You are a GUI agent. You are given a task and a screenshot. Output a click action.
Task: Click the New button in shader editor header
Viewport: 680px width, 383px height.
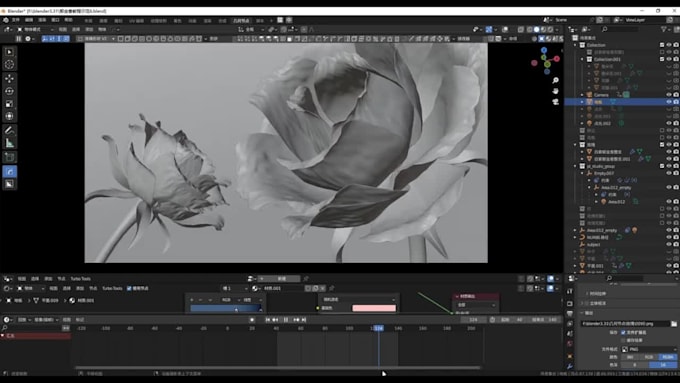(x=279, y=279)
